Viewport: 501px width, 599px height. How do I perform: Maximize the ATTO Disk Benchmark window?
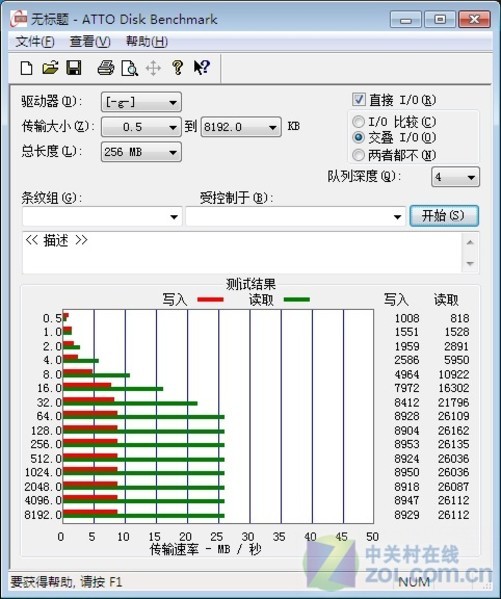[x=440, y=19]
